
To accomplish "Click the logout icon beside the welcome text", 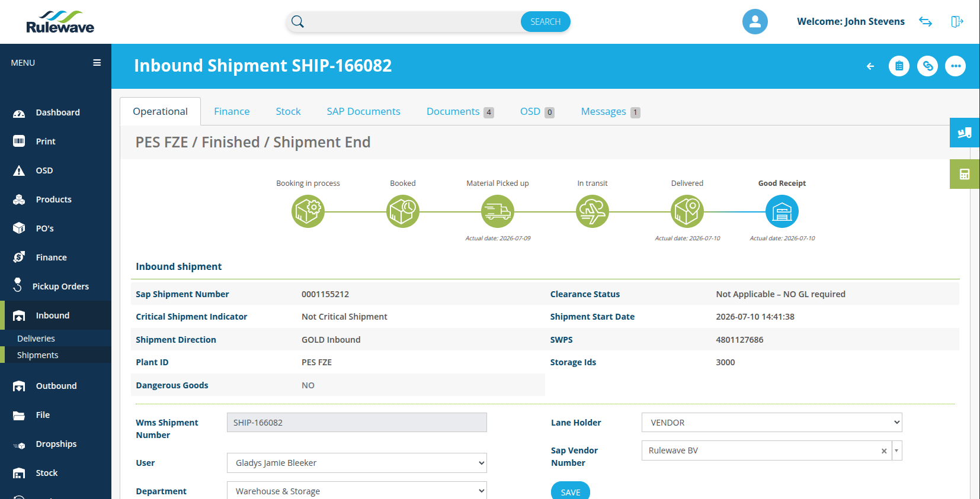I will [x=957, y=22].
